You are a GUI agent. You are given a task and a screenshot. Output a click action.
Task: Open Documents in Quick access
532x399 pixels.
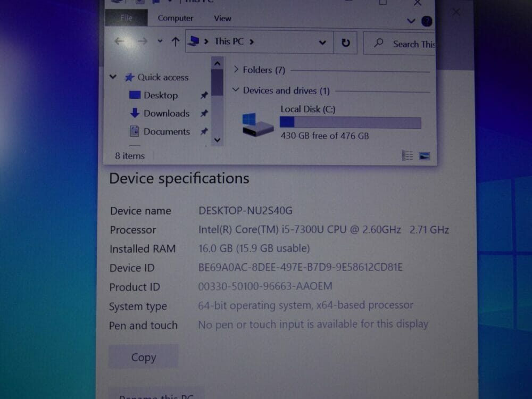coord(167,131)
